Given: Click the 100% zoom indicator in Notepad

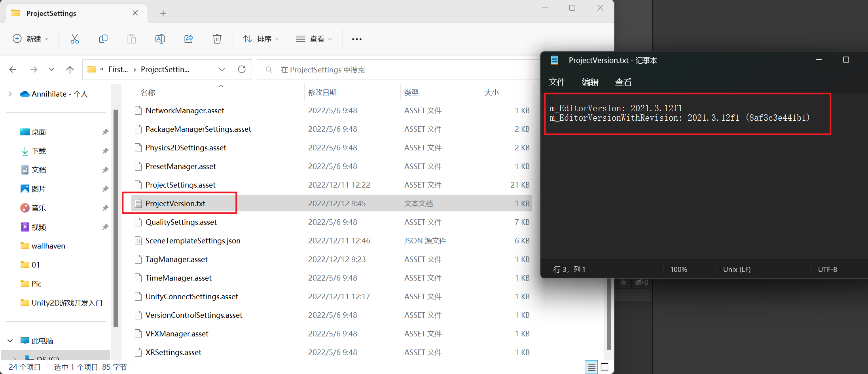Looking at the screenshot, I should point(679,269).
